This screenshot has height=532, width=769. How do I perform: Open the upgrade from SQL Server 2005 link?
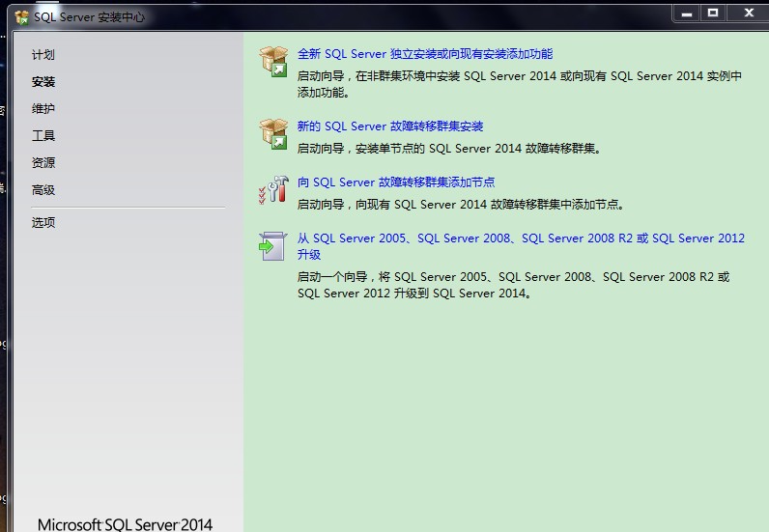521,246
